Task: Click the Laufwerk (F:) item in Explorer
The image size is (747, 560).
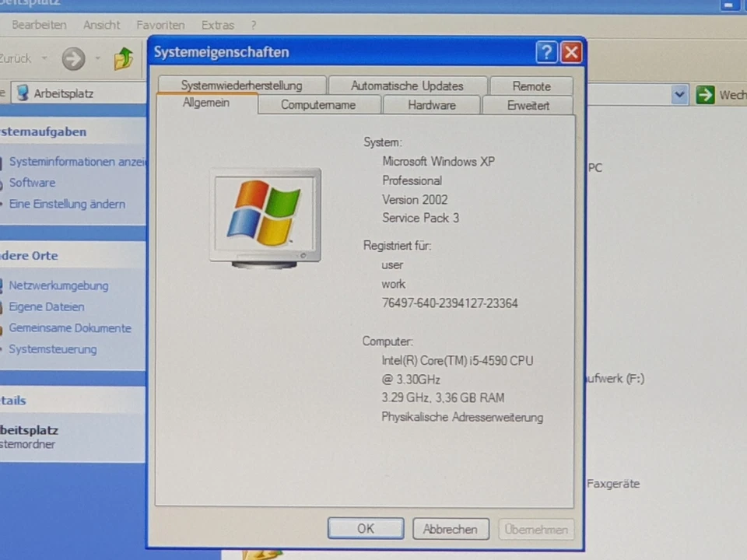Action: coord(615,379)
